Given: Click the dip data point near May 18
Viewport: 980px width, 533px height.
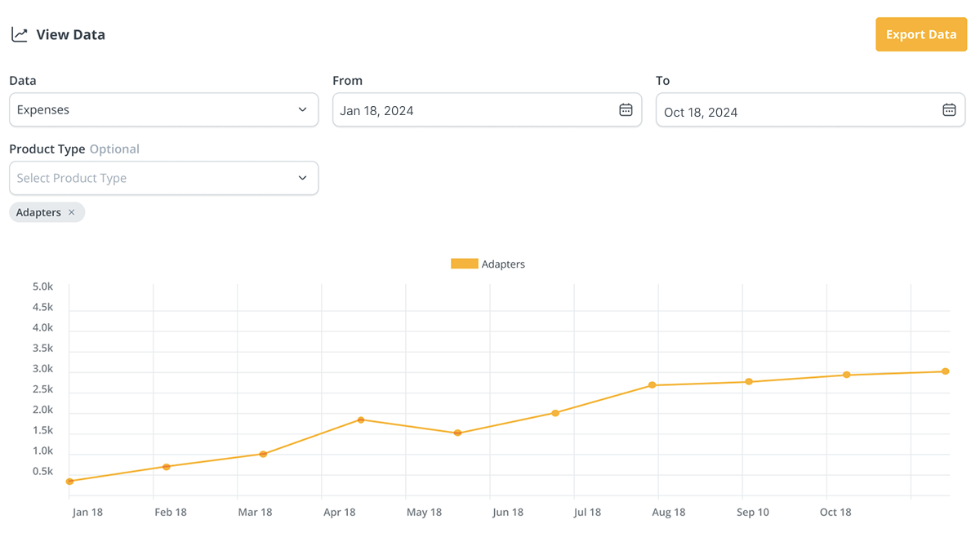Looking at the screenshot, I should coord(458,433).
